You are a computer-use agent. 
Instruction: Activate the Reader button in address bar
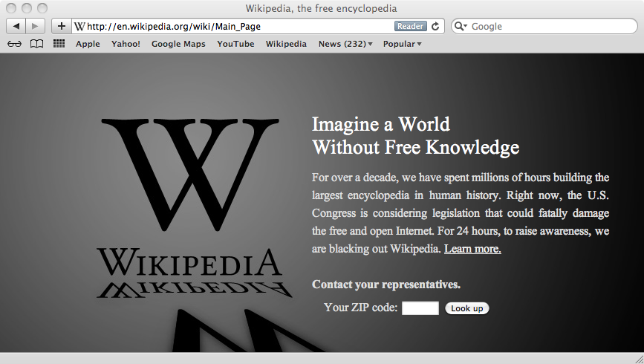coord(410,26)
